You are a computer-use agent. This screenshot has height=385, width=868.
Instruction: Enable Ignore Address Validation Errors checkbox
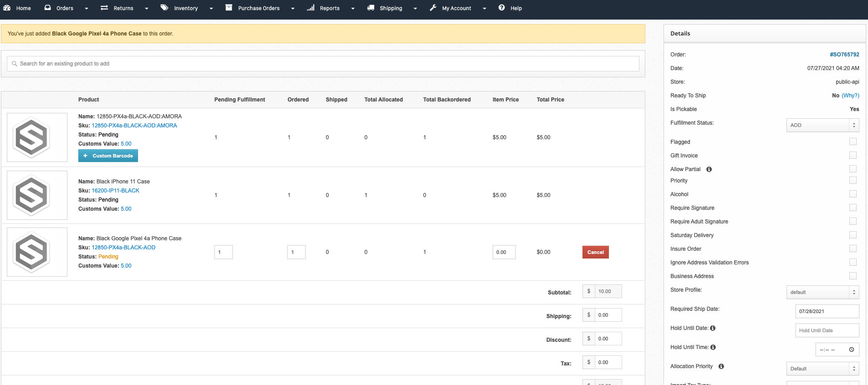pyautogui.click(x=853, y=262)
